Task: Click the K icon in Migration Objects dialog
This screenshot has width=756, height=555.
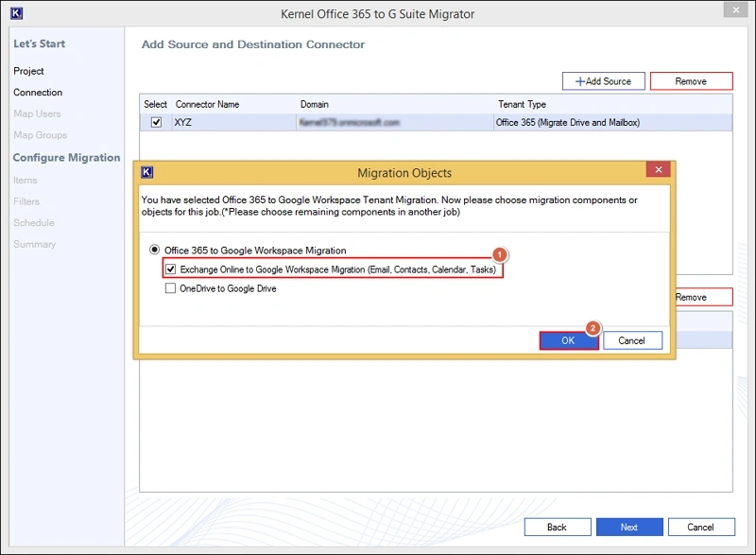Action: [x=146, y=172]
